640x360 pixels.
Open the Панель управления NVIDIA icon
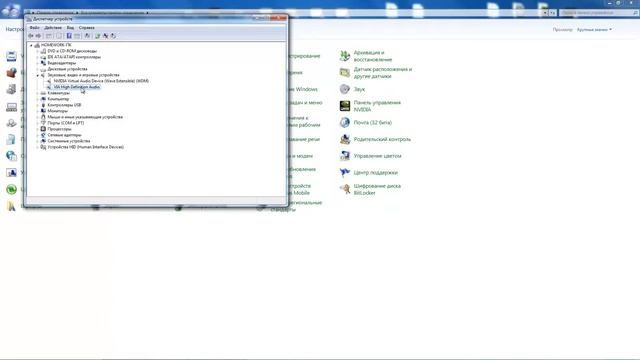[x=345, y=106]
